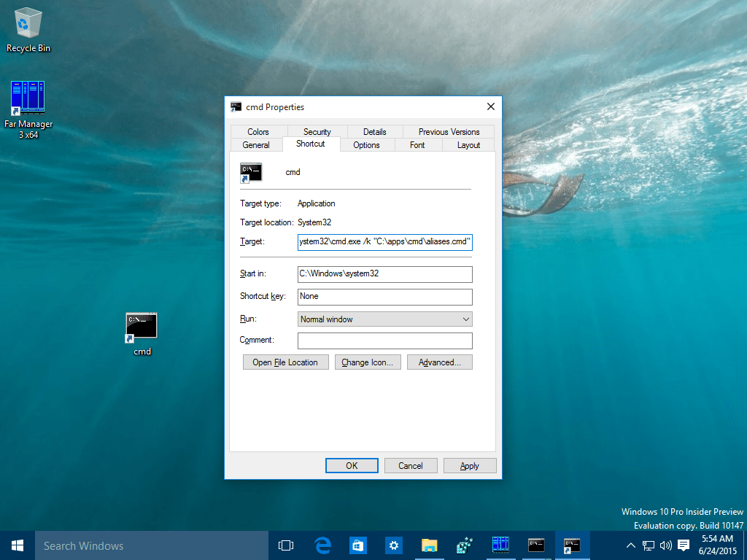The height and width of the screenshot is (560, 747).
Task: Click inside the Comment input field
Action: click(384, 340)
